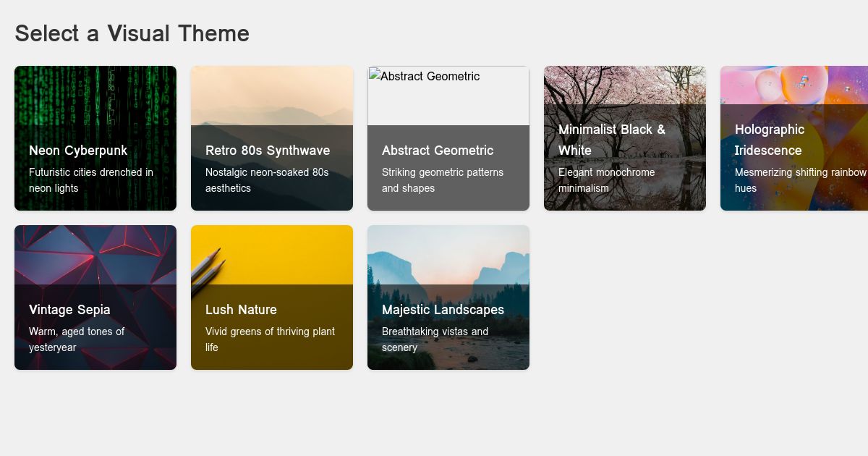The image size is (868, 456).
Task: Click the description 'Warm, aged tones of yesteryear'
Action: pos(77,339)
